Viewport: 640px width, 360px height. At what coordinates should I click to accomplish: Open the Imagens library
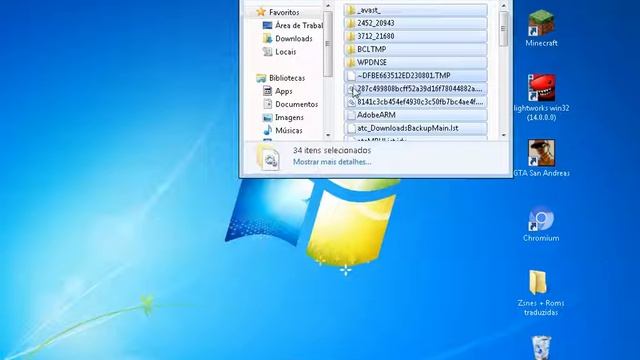tap(289, 118)
